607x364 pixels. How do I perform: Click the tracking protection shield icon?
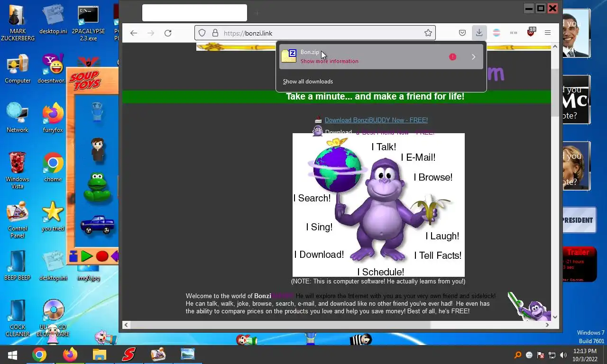point(202,33)
